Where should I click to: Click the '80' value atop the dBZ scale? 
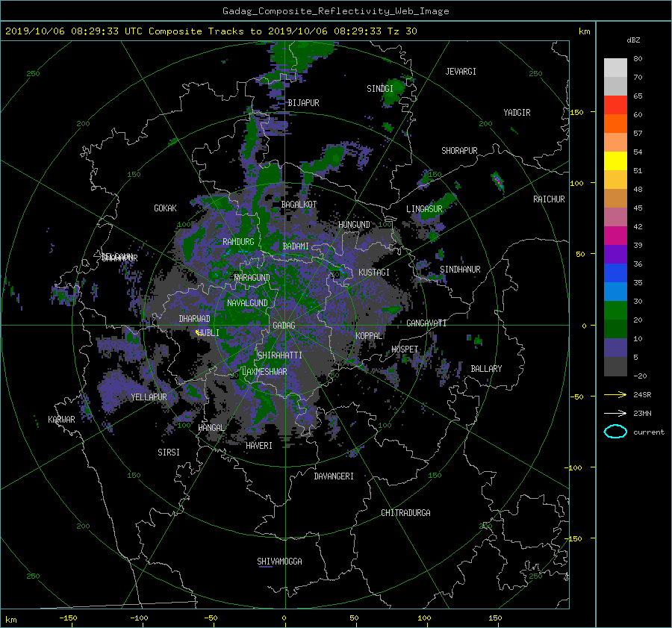(x=638, y=59)
